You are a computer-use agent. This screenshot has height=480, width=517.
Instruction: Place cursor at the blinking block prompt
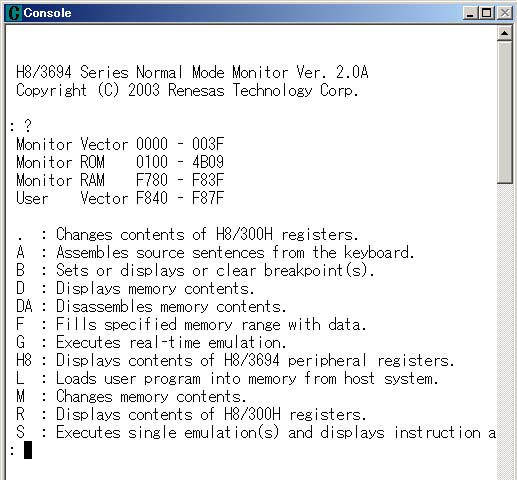pos(28,450)
